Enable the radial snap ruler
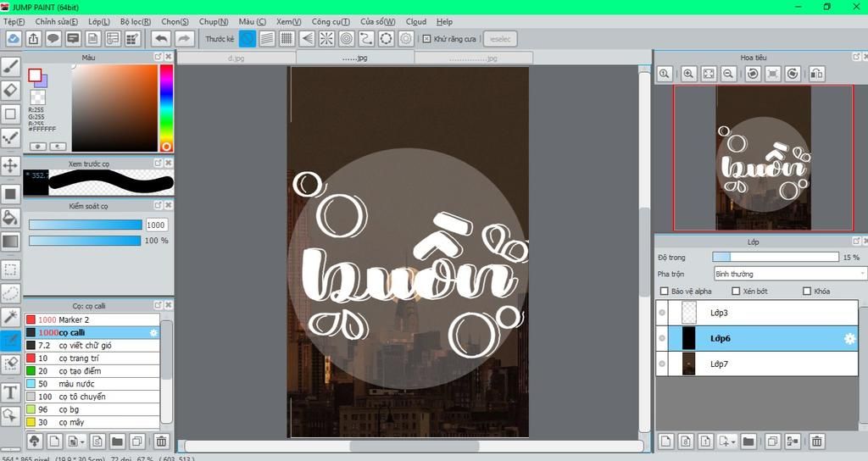868x461 pixels. pyautogui.click(x=326, y=39)
